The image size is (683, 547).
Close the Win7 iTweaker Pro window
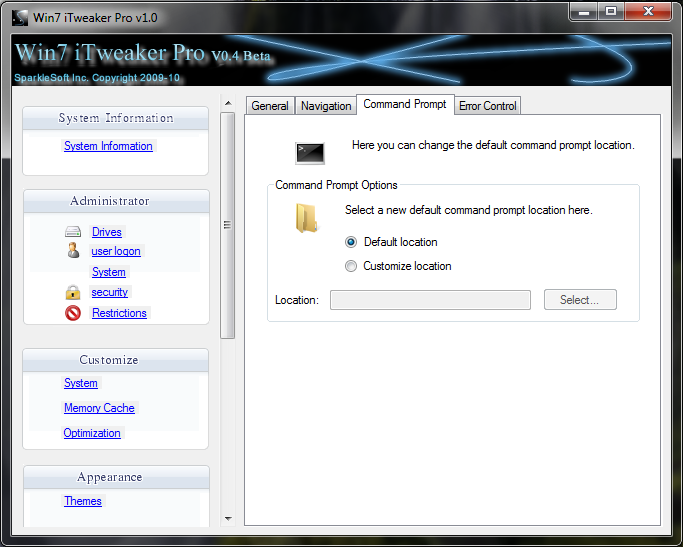click(x=648, y=12)
